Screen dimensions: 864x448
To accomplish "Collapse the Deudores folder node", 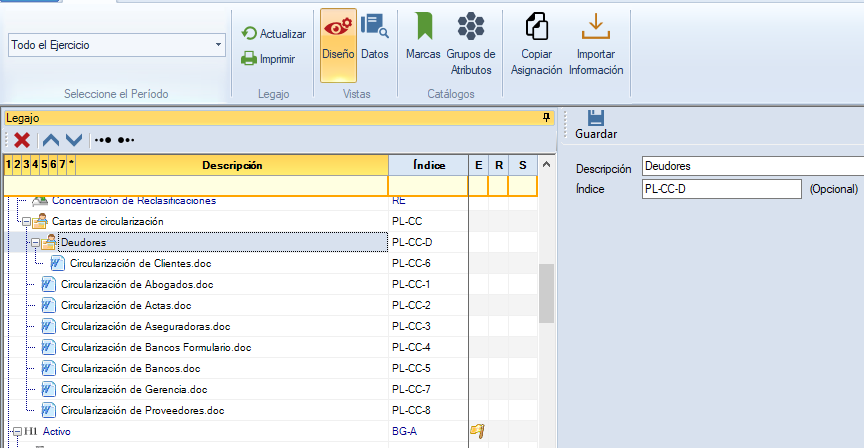I will click(x=35, y=242).
